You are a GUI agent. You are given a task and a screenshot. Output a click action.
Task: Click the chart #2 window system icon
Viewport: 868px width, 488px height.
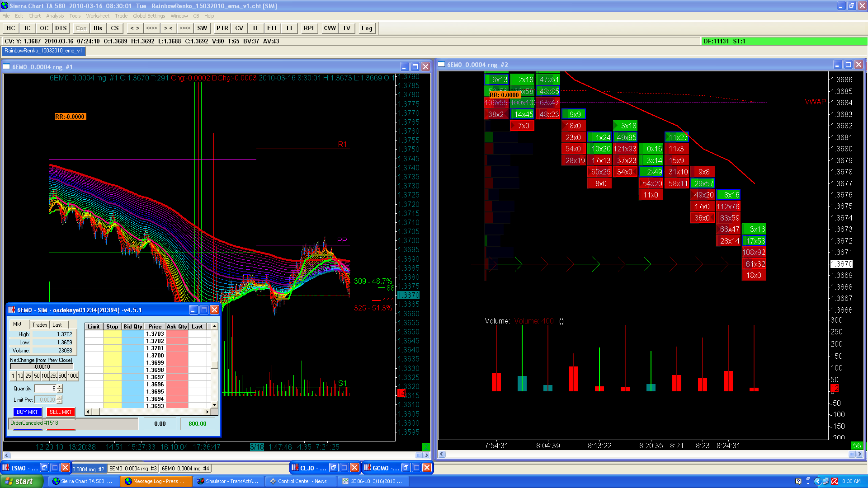[442, 65]
